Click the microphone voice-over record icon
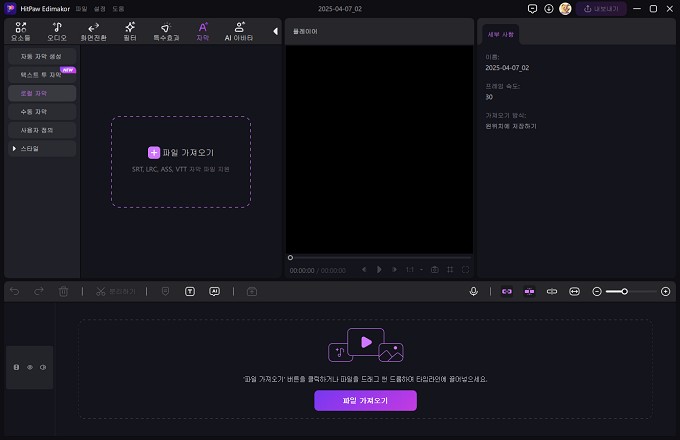This screenshot has height=440, width=680. (x=474, y=291)
